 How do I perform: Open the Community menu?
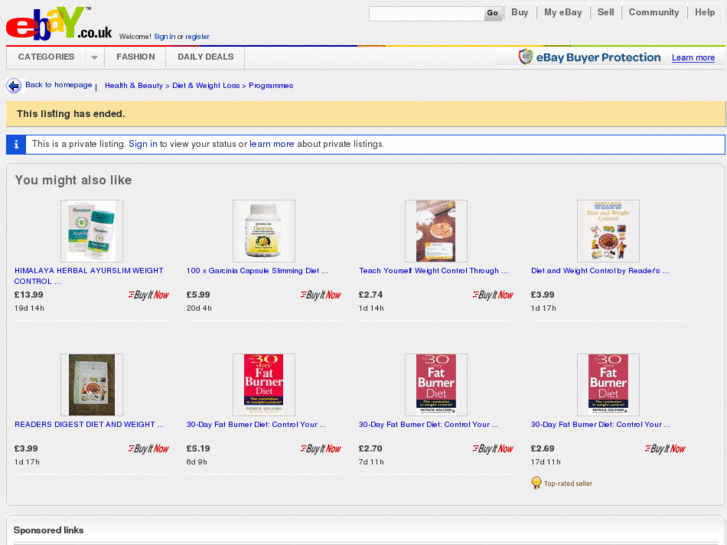click(654, 13)
